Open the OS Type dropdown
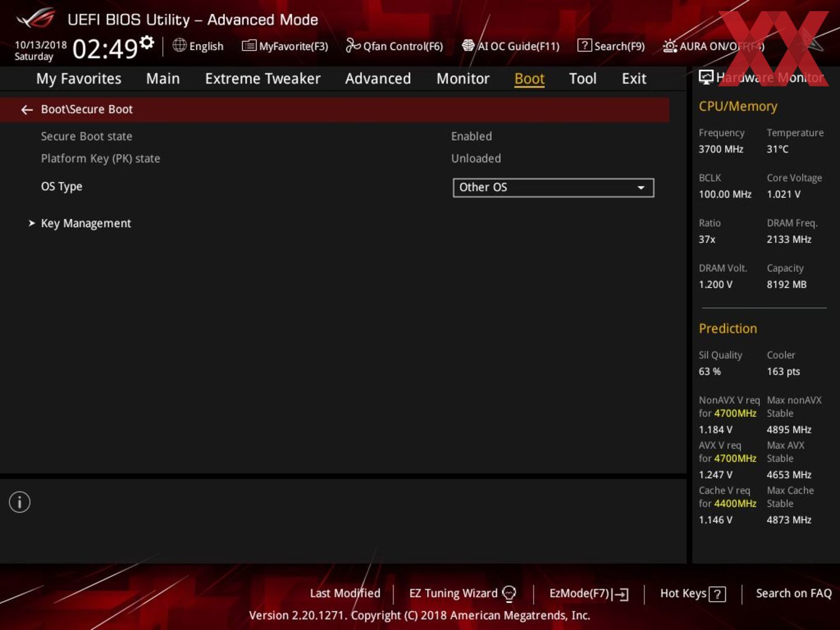The height and width of the screenshot is (630, 840). tap(553, 188)
